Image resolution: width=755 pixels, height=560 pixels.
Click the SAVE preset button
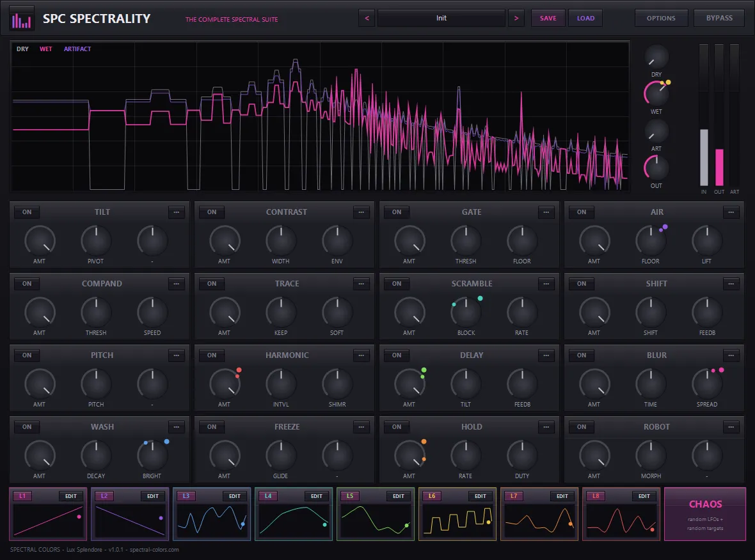[548, 19]
